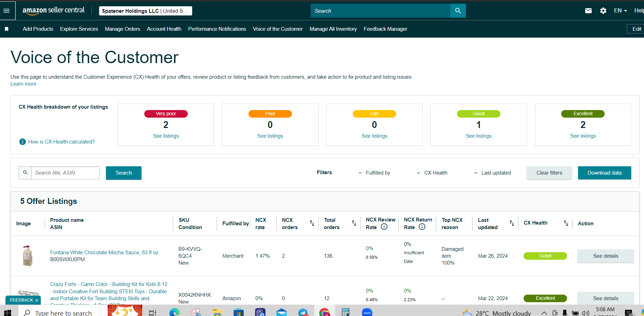Go to Manage Orders
The width and height of the screenshot is (644, 316).
point(123,29)
